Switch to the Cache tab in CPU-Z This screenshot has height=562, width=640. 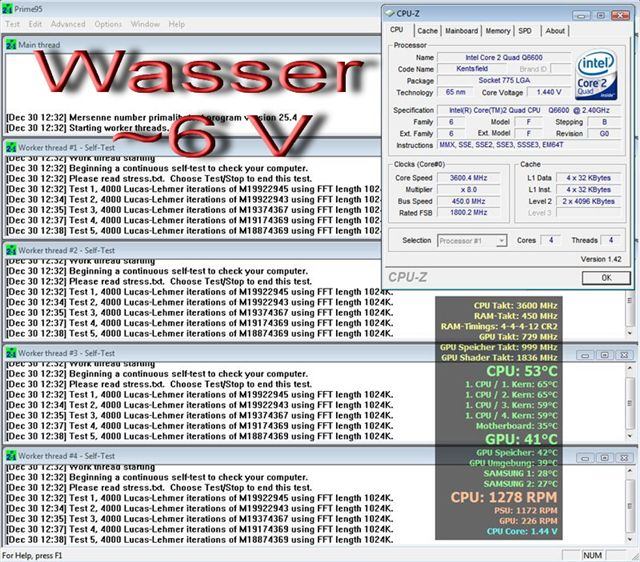427,31
